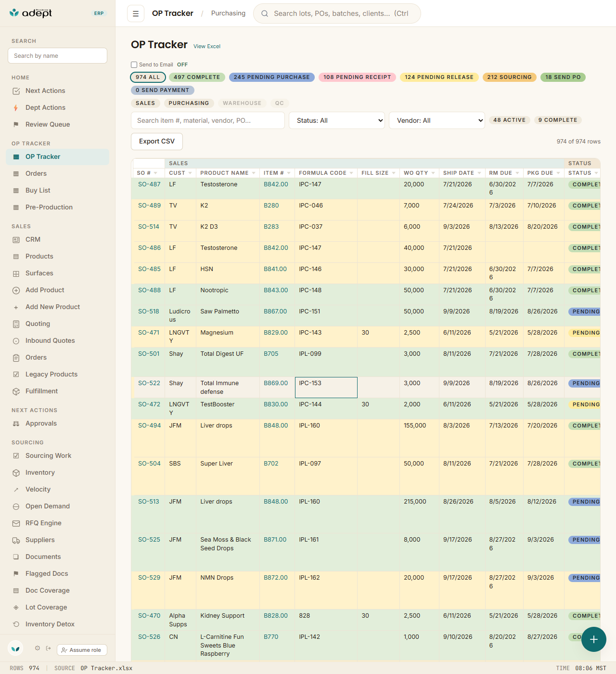Open the Status: All dropdown

[337, 120]
